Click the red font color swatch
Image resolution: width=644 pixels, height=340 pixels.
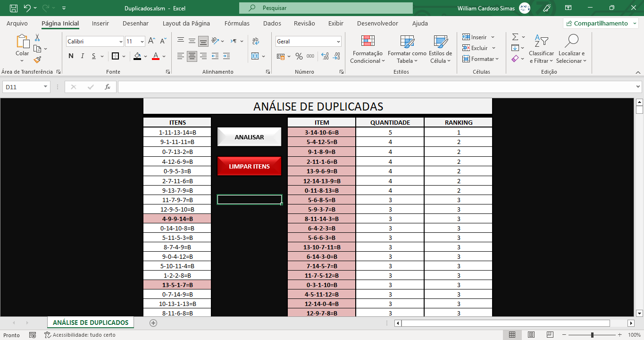156,56
